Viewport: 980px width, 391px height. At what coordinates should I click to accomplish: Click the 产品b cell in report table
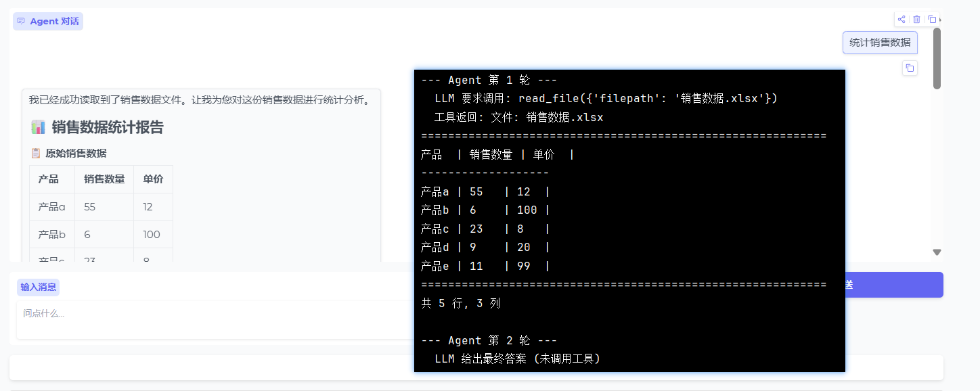[x=52, y=235]
